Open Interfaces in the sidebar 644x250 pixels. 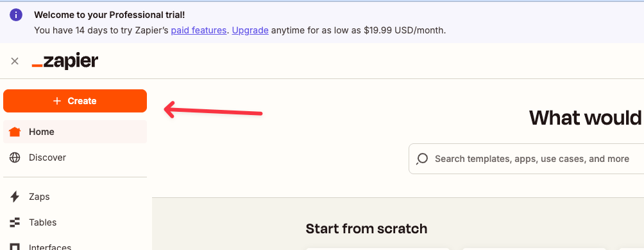[75, 246]
